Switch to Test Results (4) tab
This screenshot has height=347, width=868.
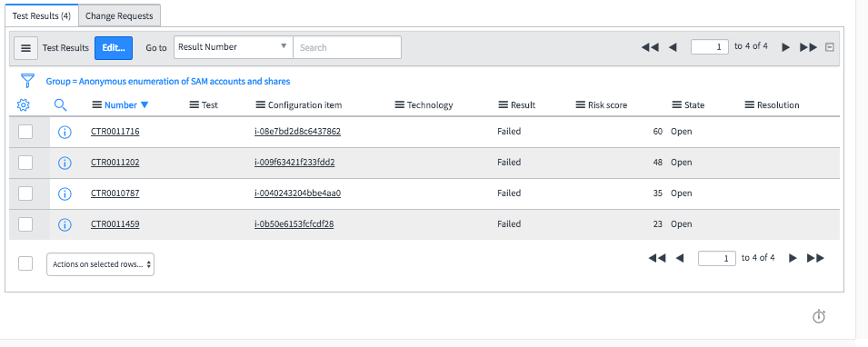pyautogui.click(x=42, y=15)
